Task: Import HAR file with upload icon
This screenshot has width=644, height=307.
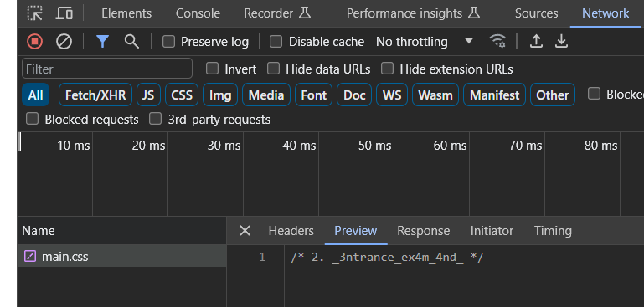Action: (x=536, y=42)
